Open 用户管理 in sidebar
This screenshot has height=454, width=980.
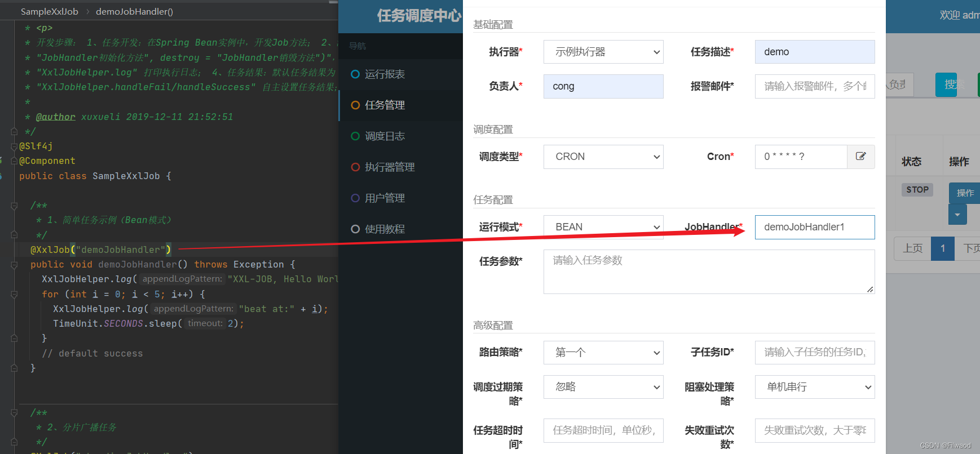coord(400,198)
